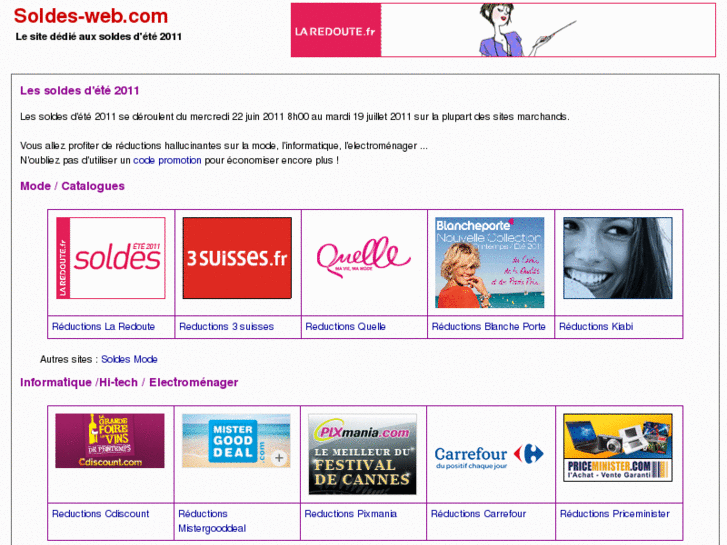Open the Reductions Pixmania link
This screenshot has height=545, width=727.
351,514
